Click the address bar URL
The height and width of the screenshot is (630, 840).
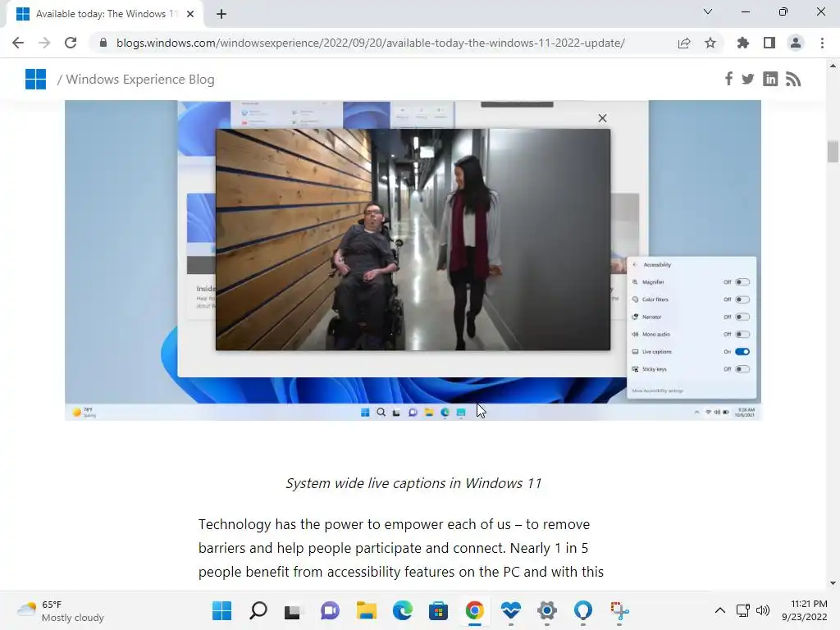370,43
